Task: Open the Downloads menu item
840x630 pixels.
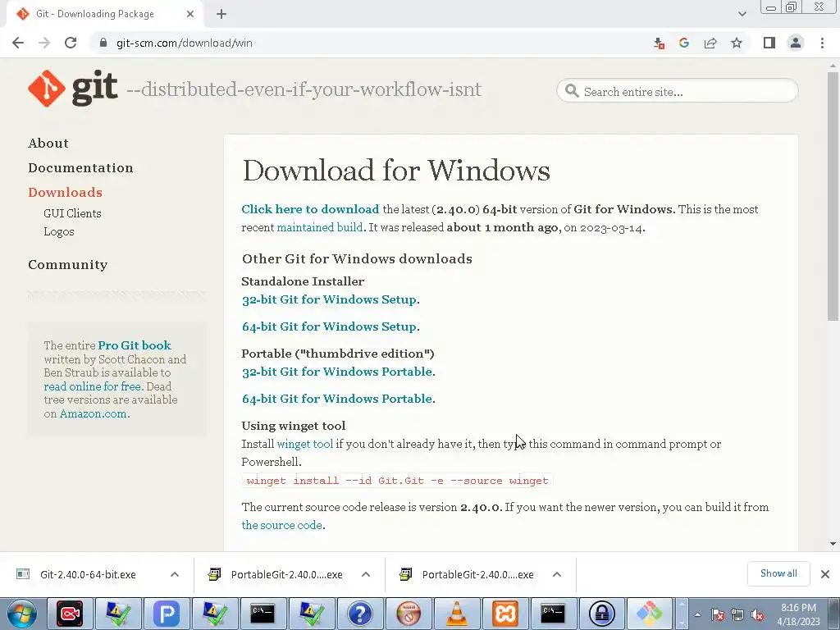Action: (x=65, y=192)
